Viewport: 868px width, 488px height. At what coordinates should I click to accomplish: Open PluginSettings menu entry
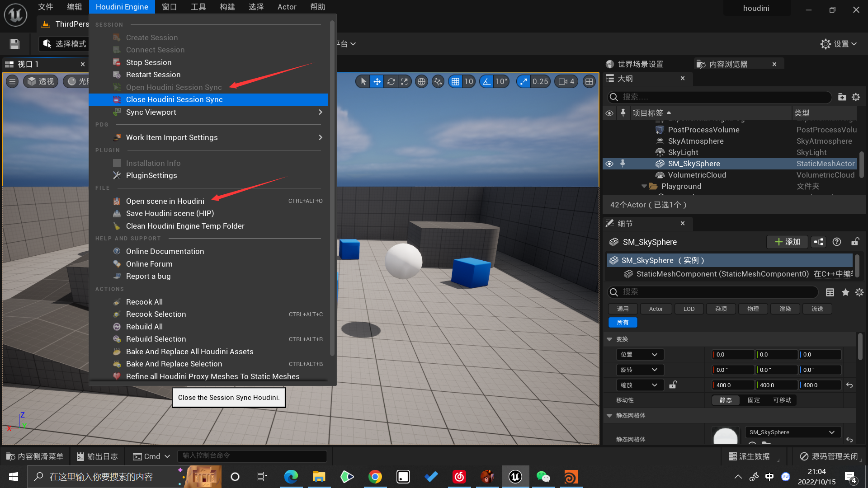(x=208, y=175)
